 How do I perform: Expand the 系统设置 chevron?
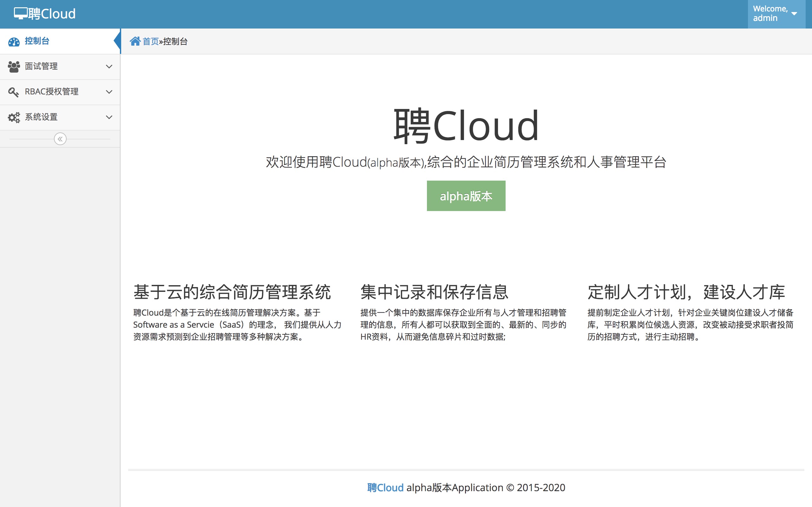click(109, 117)
